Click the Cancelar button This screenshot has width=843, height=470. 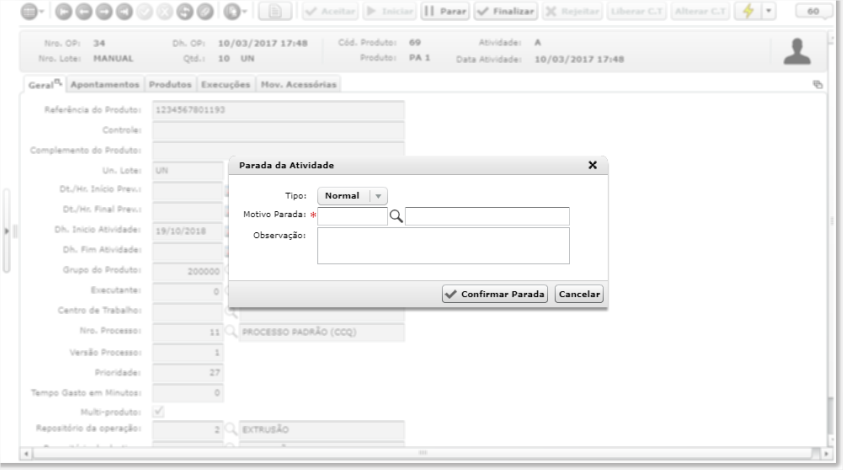[579, 294]
